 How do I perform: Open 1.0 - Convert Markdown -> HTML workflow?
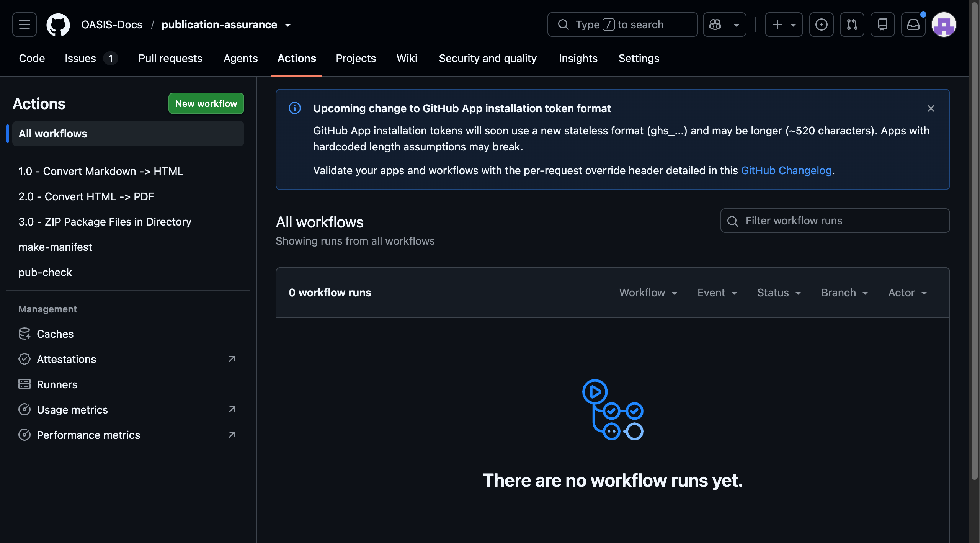pos(128,171)
